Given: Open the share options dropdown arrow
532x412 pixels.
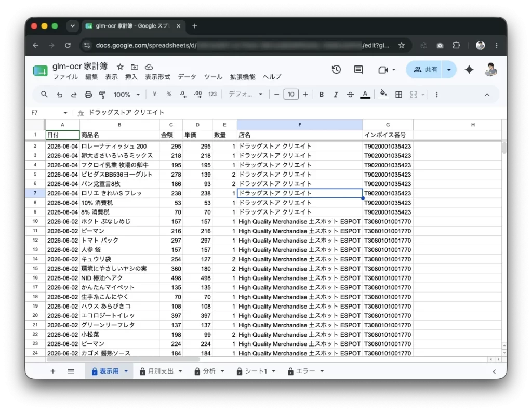Looking at the screenshot, I should (449, 70).
